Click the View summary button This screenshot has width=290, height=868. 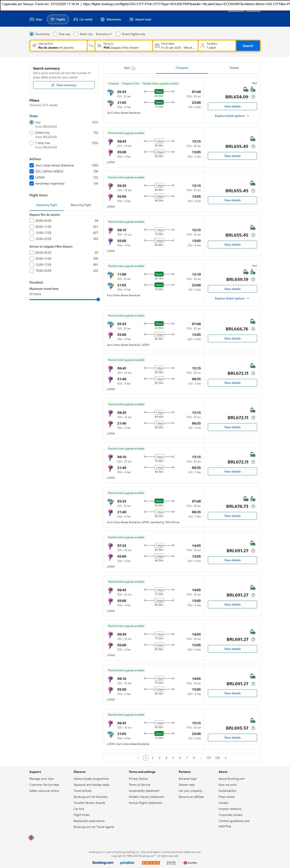[64, 85]
